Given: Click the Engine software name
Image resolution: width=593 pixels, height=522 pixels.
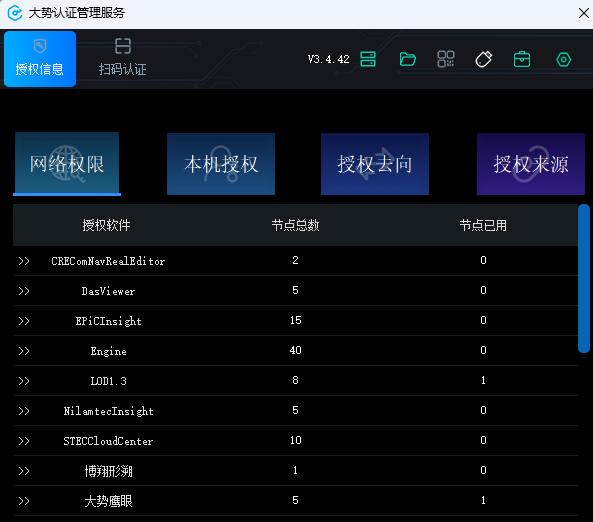Looking at the screenshot, I should click(x=108, y=351).
